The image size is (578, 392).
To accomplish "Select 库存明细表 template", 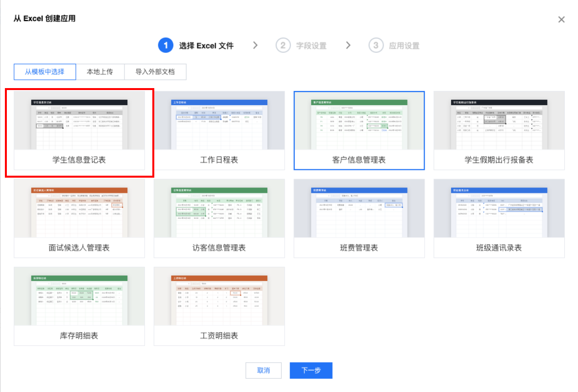I will tap(79, 306).
